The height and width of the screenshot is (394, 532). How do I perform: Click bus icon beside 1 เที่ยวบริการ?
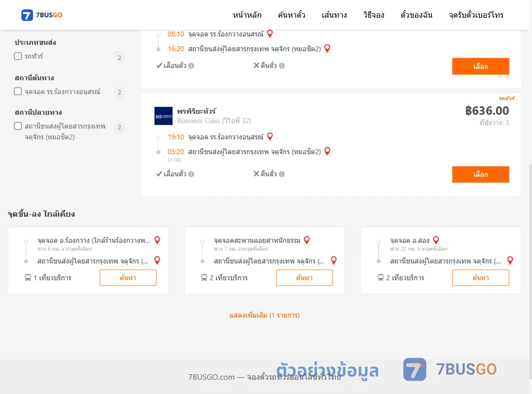[x=28, y=278]
